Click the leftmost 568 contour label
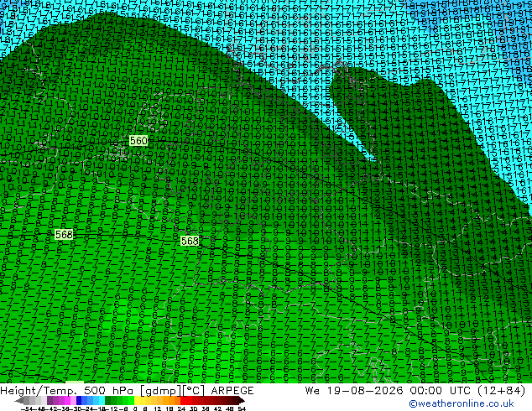Viewport: 532px width, 411px height. coord(64,234)
